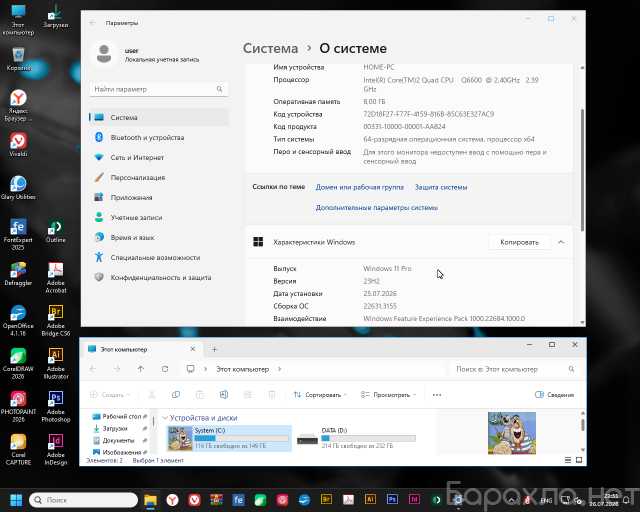Click in 'Найти параметр' search field
Image resolution: width=640 pixels, height=512 pixels.
159,89
